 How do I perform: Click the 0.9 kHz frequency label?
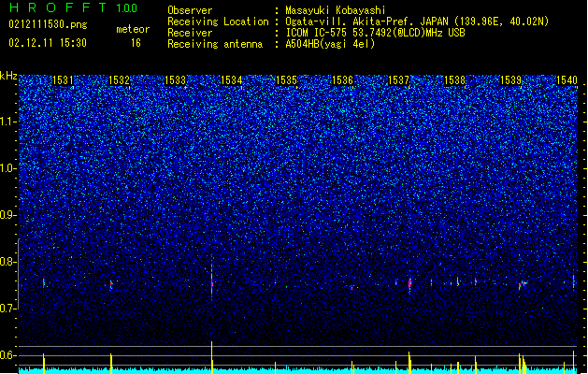(8, 215)
